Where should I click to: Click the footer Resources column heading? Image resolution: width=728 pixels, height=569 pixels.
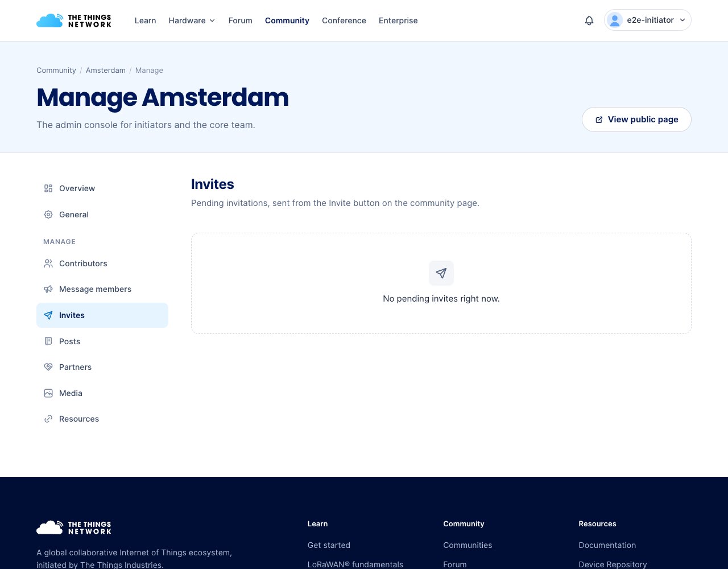pos(597,524)
